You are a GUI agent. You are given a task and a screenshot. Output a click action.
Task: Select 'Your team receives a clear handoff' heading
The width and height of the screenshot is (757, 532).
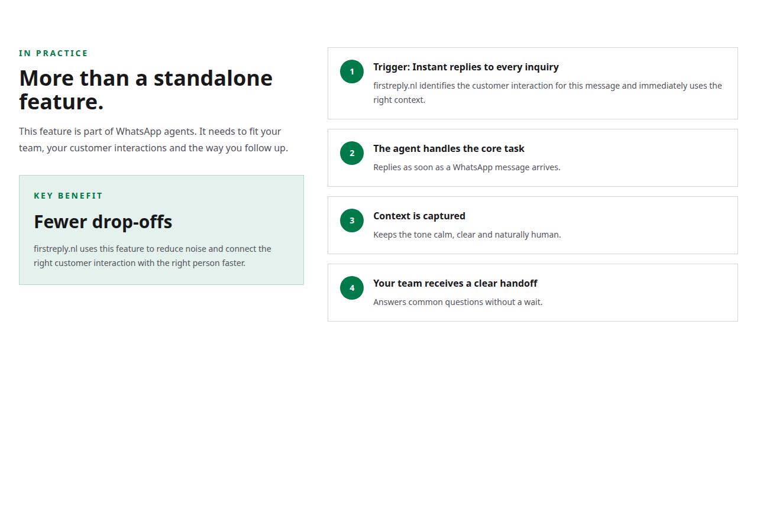tap(455, 283)
